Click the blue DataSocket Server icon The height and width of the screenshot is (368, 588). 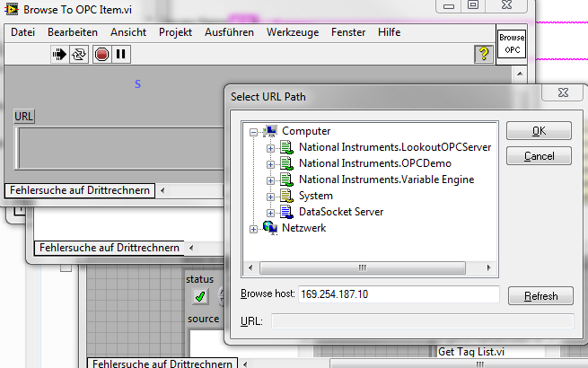click(x=287, y=212)
